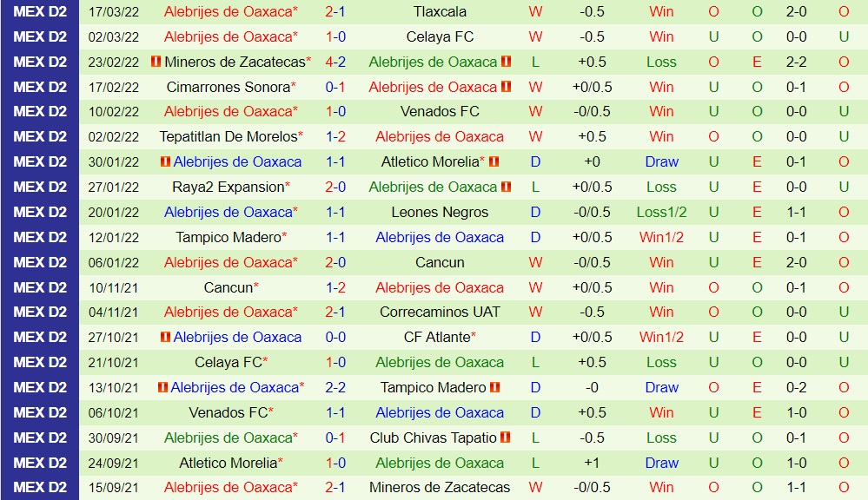868x500 pixels.
Task: Click red card icon in the 17/02/22 row
Action: pyautogui.click(x=506, y=87)
